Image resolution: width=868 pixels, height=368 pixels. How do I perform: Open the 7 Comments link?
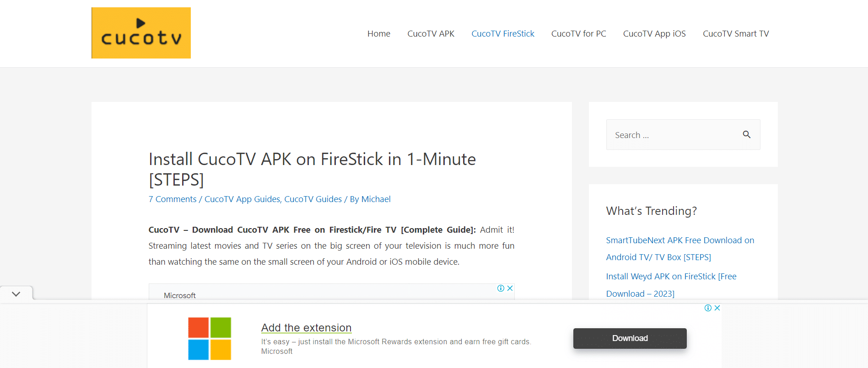[173, 199]
